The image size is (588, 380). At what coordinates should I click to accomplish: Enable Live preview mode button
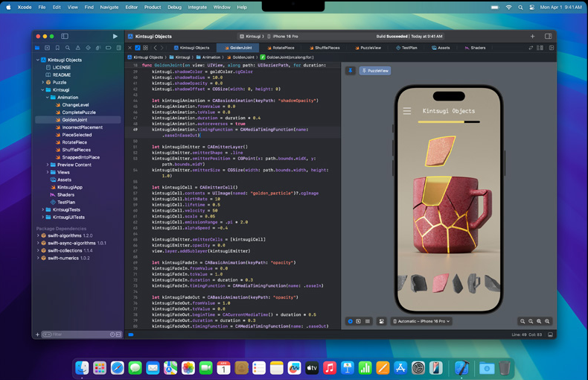pyautogui.click(x=351, y=321)
